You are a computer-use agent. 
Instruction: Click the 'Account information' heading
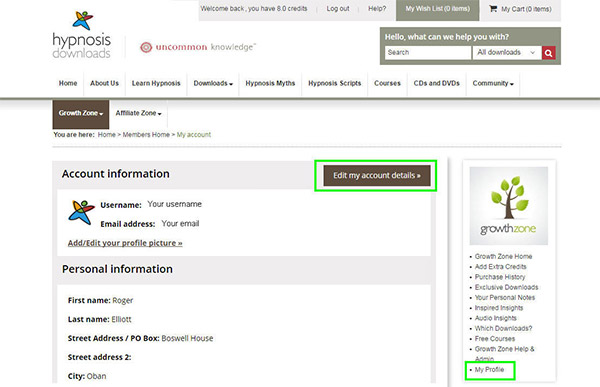point(116,174)
